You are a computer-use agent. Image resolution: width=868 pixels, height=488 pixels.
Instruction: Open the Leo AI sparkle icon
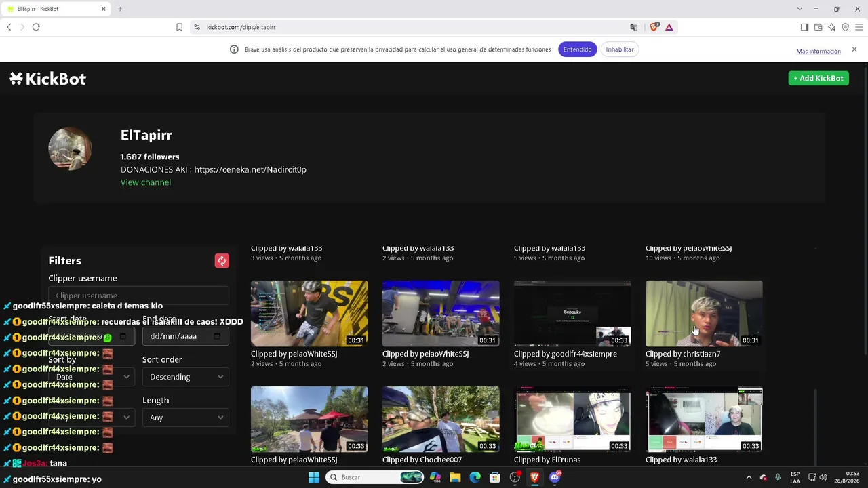coord(831,27)
